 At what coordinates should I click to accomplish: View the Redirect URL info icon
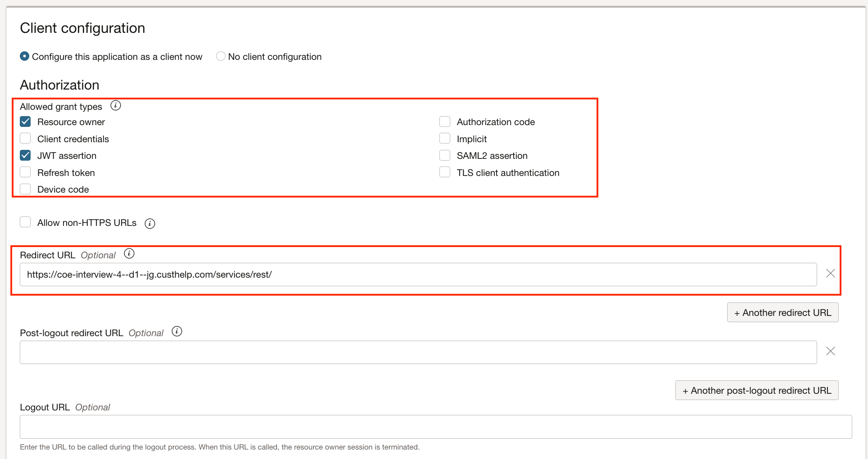point(129,253)
